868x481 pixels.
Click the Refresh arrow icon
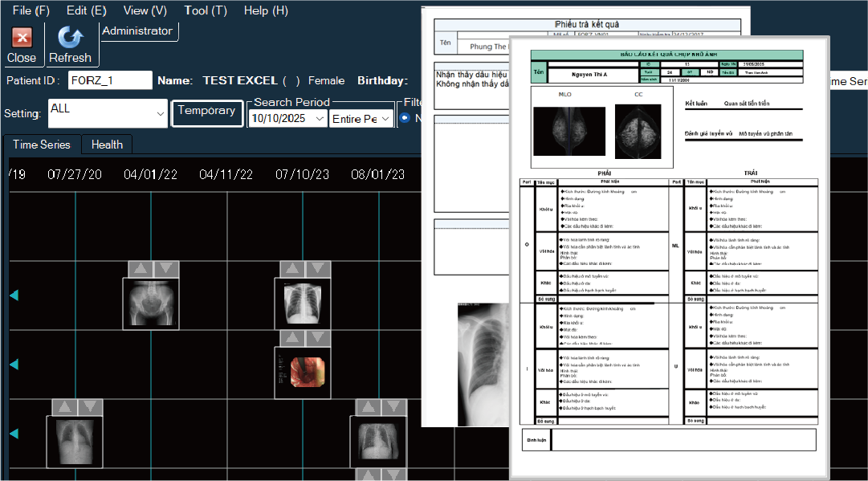click(70, 37)
